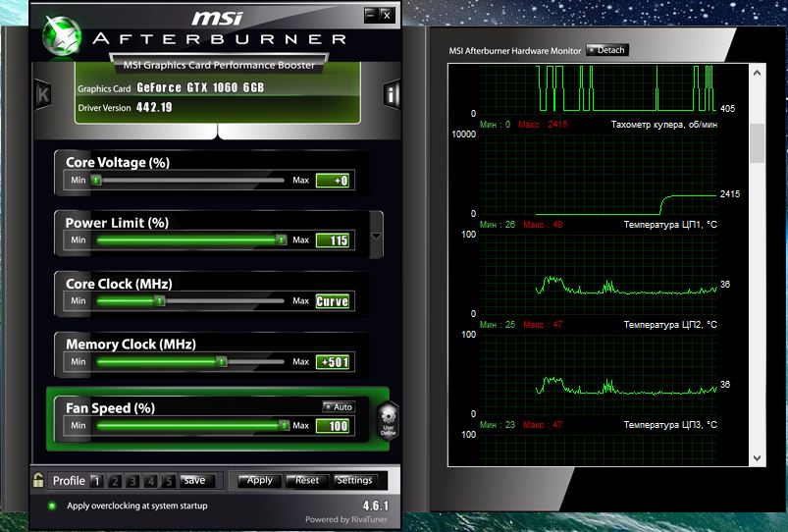
Task: Click the Температура ЦП2, °C graph label
Action: click(670, 324)
